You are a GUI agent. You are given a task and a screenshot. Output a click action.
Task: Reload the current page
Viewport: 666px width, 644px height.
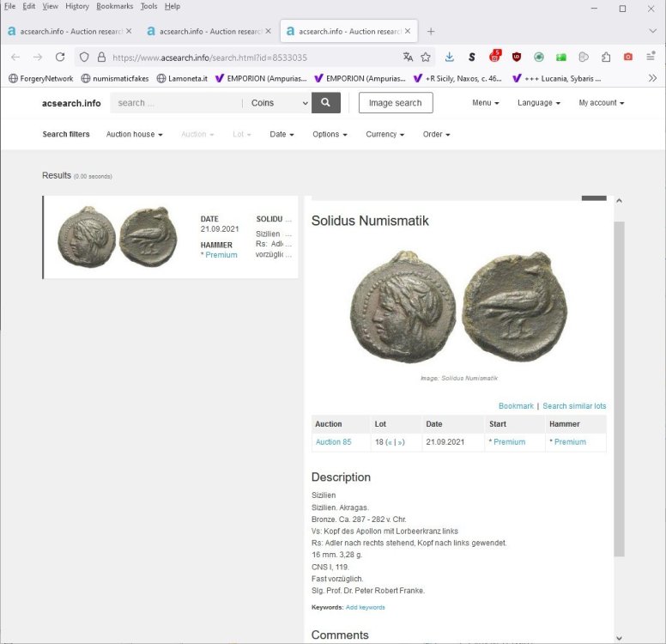click(60, 58)
